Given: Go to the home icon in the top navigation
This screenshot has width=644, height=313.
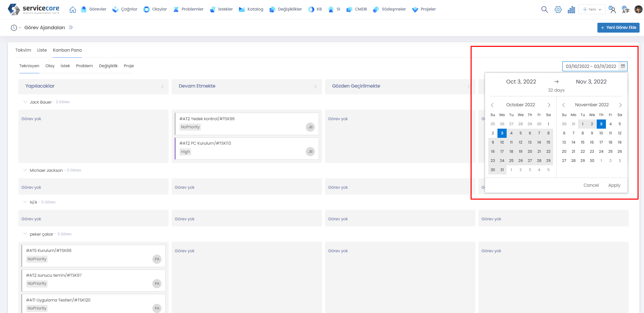Looking at the screenshot, I should click(72, 10).
